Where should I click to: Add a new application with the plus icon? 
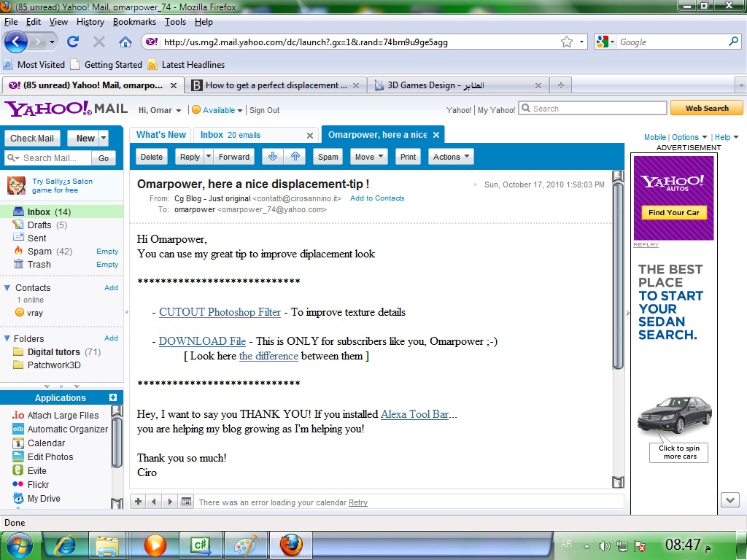tap(113, 397)
